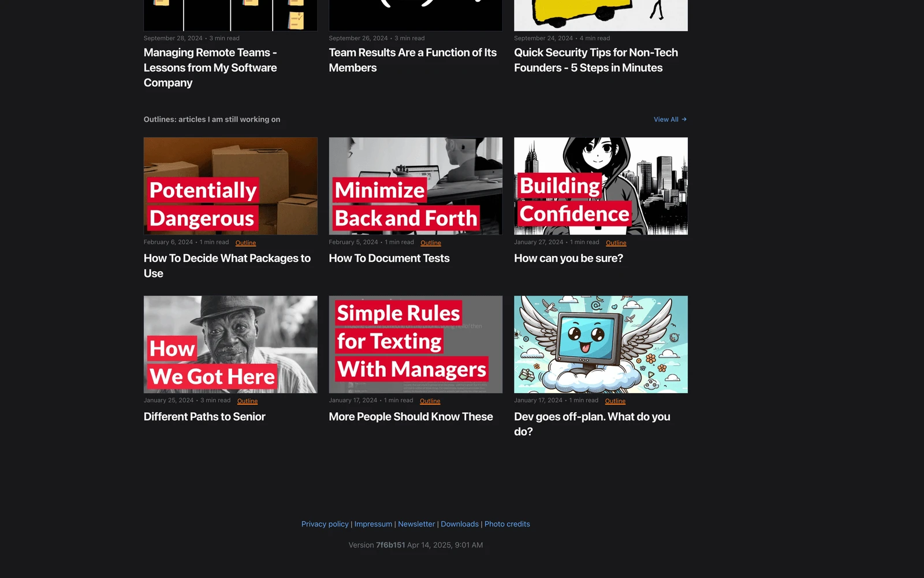Click Outline tag for 'Dev goes off-plan' post
This screenshot has width=924, height=578.
(x=615, y=401)
